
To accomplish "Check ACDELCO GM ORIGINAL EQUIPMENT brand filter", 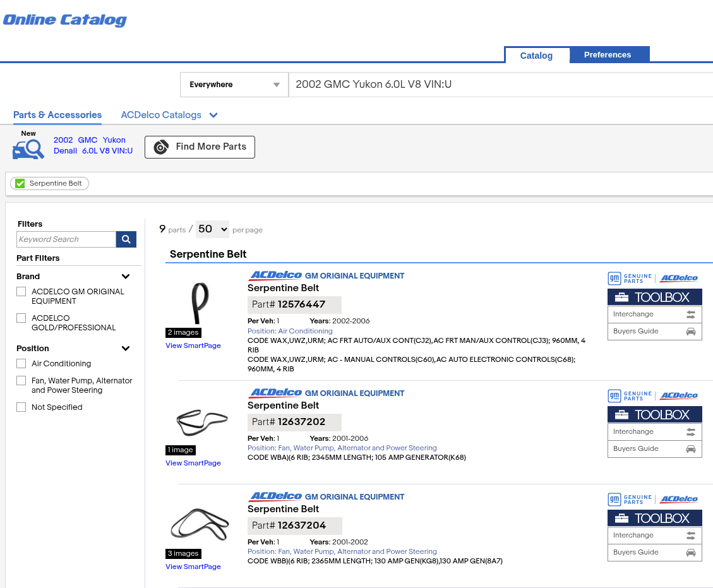I will (x=21, y=292).
